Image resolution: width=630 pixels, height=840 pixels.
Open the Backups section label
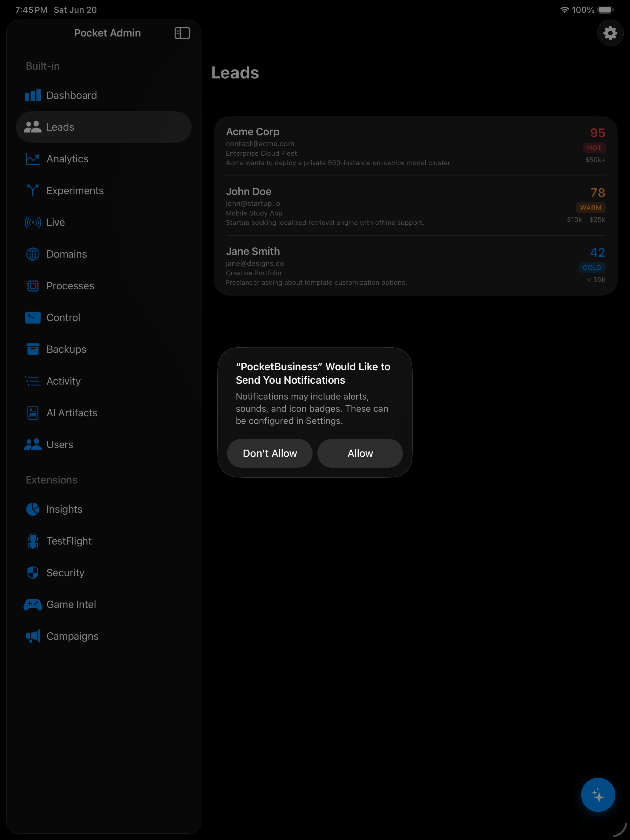click(67, 349)
